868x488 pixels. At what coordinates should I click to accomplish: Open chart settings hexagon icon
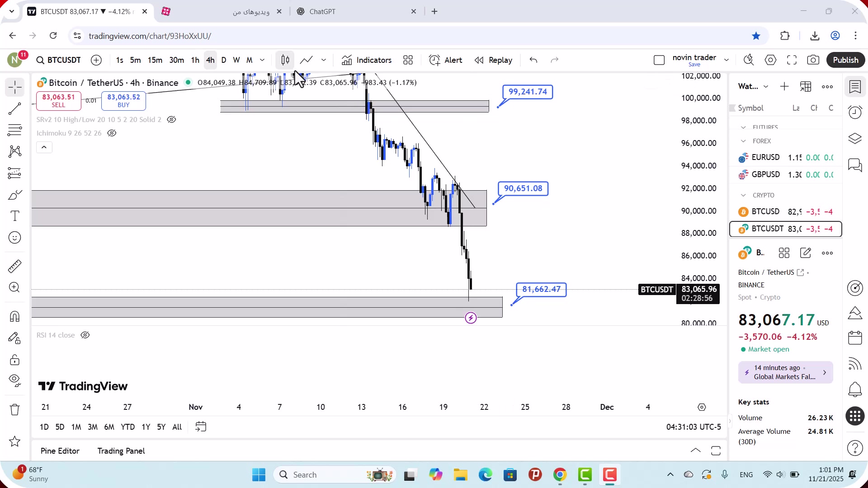[771, 60]
